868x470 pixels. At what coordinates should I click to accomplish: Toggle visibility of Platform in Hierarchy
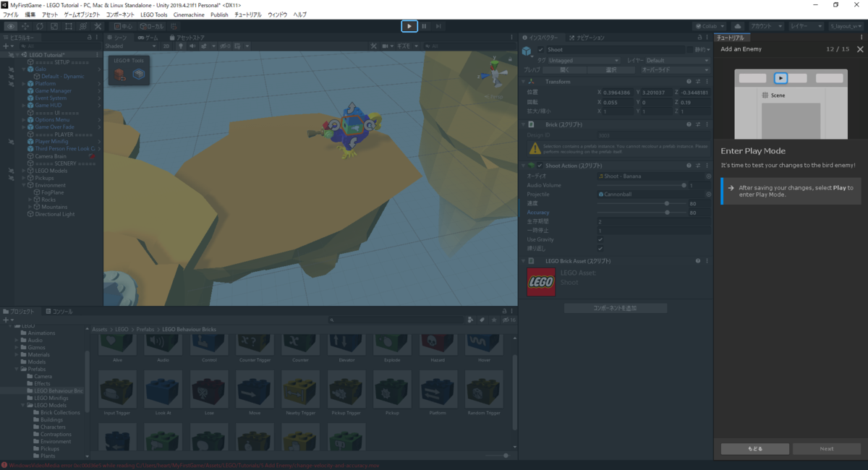pyautogui.click(x=12, y=84)
